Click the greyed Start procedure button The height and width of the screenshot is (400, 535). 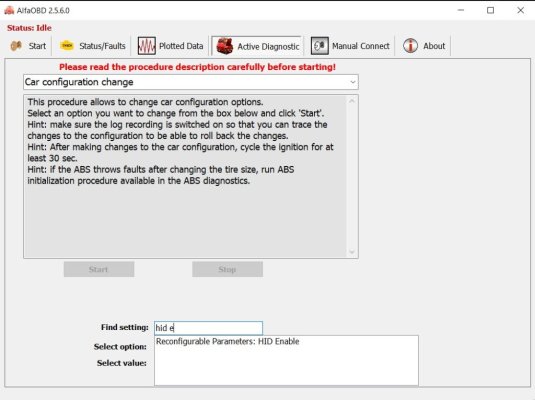99,269
